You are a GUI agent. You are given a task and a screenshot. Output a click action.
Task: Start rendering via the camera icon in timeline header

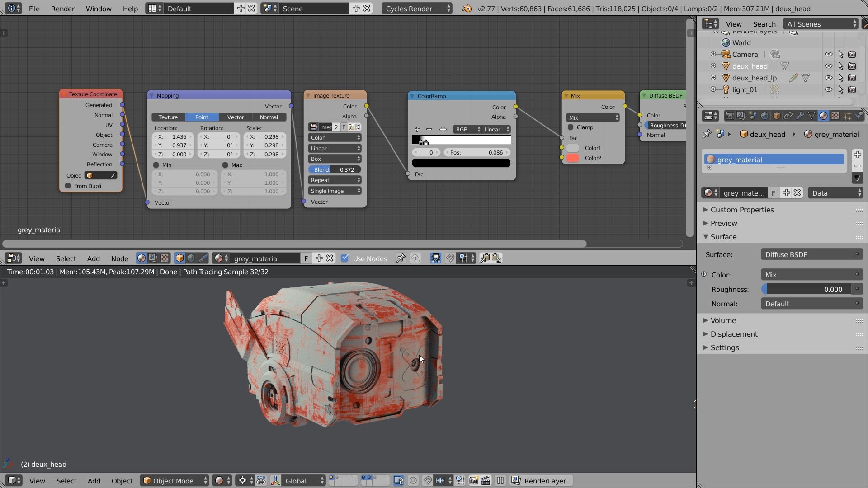point(473,480)
